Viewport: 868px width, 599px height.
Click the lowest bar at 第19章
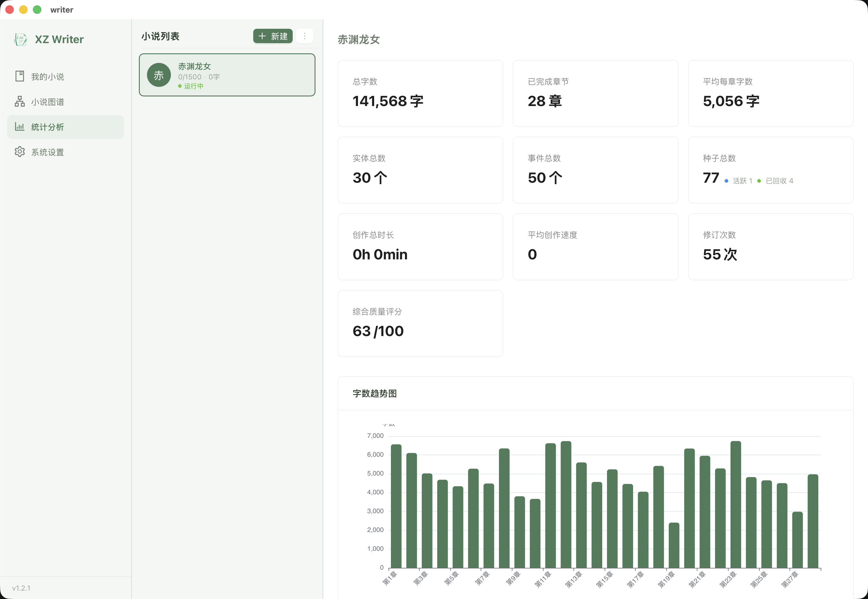point(674,545)
